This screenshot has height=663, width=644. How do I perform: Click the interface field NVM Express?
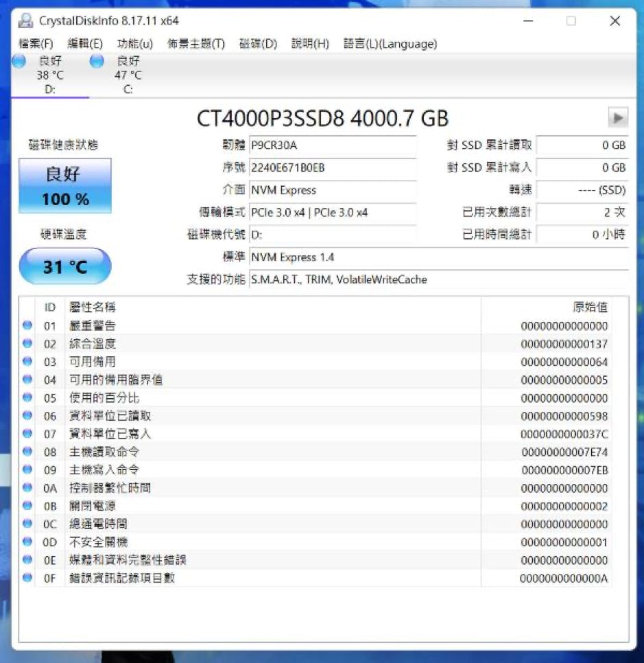tap(333, 190)
